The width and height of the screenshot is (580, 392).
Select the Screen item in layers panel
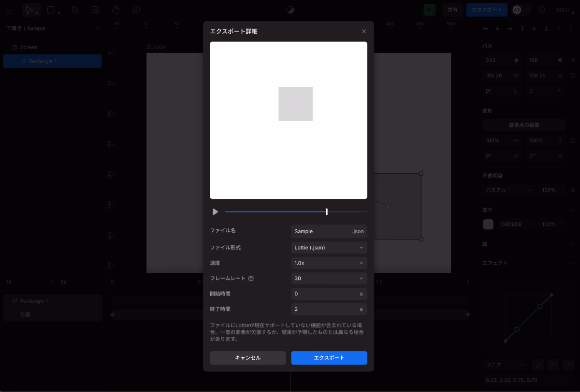tap(29, 47)
